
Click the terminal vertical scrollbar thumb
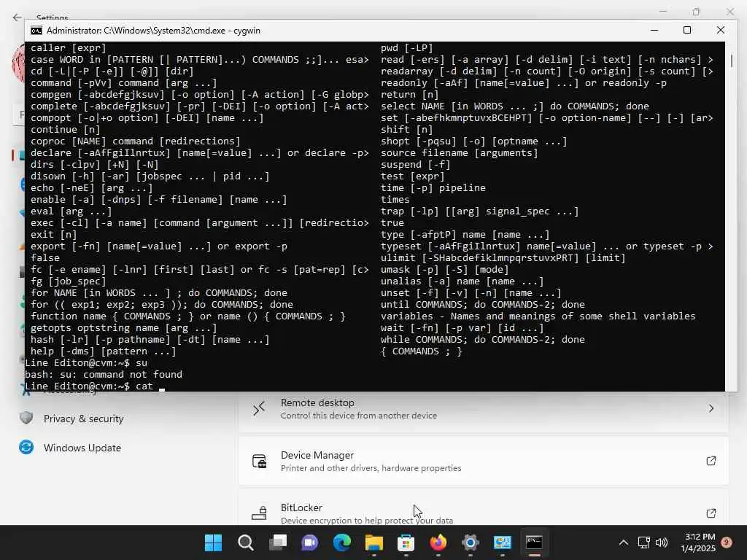pyautogui.click(x=731, y=61)
